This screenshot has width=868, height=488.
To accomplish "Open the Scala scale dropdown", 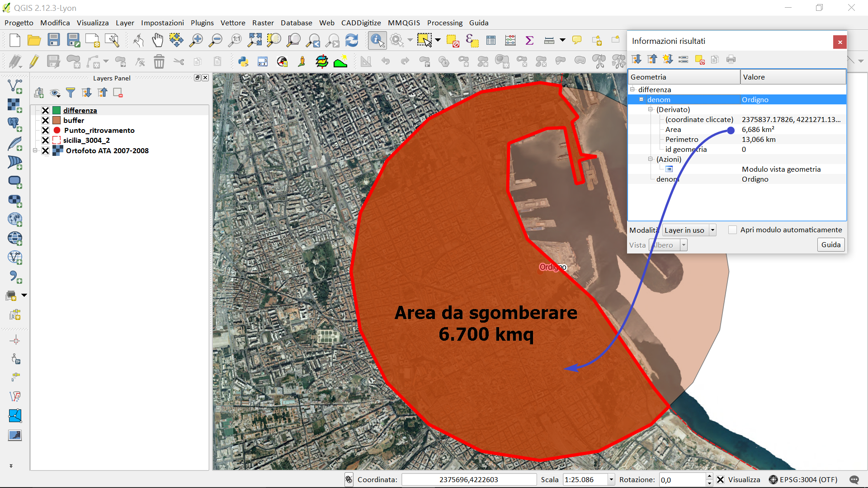I will 611,480.
